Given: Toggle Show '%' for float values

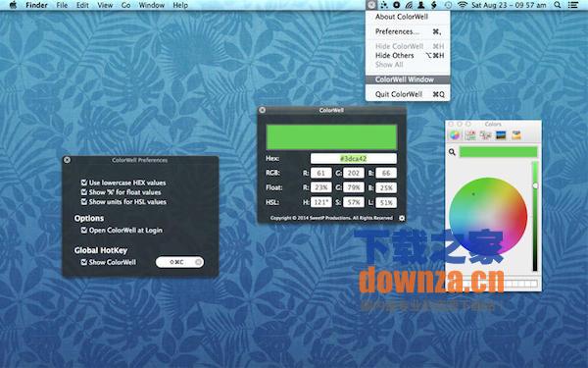Looking at the screenshot, I should [x=84, y=192].
